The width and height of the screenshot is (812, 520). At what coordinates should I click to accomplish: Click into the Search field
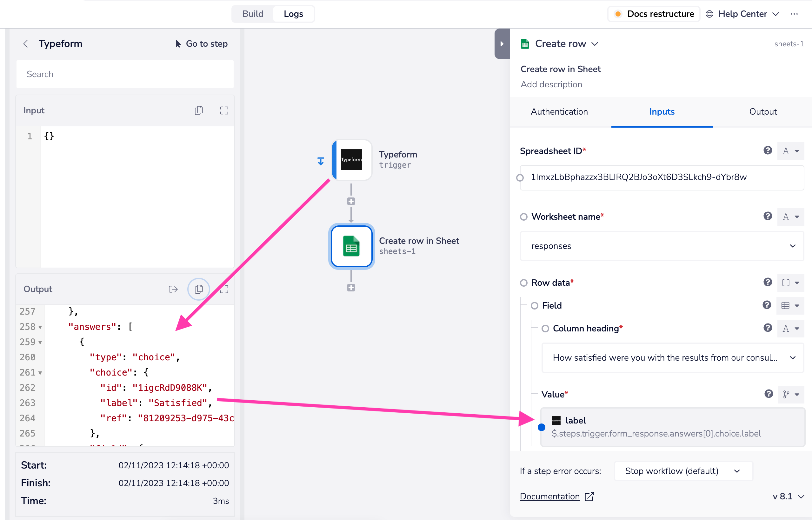125,74
